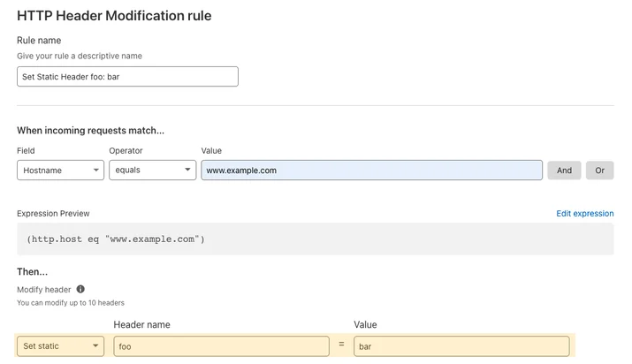The width and height of the screenshot is (632, 364).
Task: Click the HTTP Header Modification rule title
Action: coord(114,16)
